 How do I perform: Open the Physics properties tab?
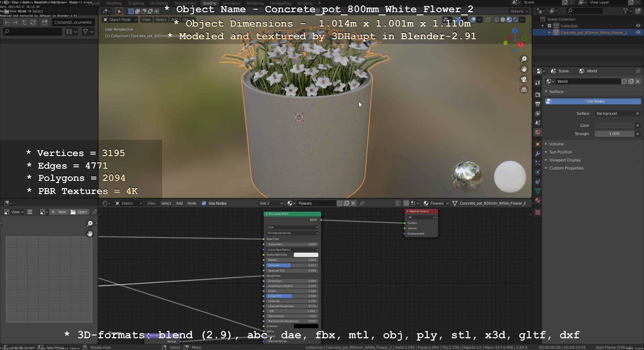pyautogui.click(x=538, y=172)
